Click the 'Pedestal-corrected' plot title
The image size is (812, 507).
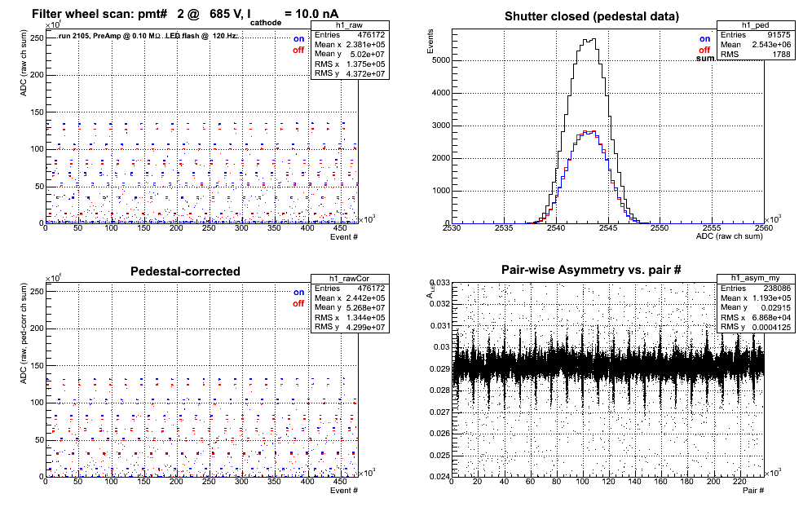185,271
